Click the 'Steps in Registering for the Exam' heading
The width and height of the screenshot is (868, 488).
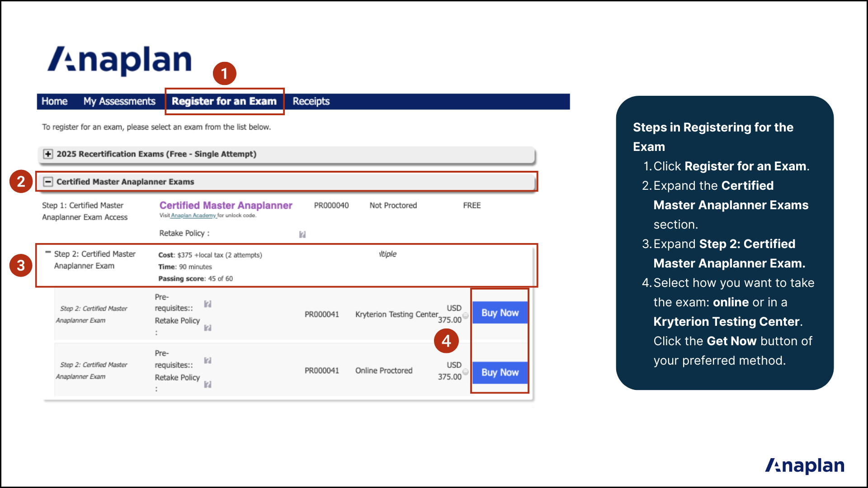[713, 137]
